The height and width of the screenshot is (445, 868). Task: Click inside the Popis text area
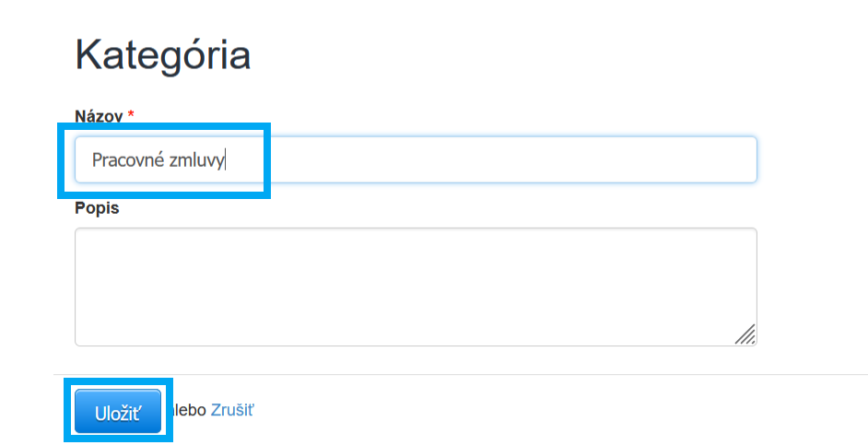[415, 287]
